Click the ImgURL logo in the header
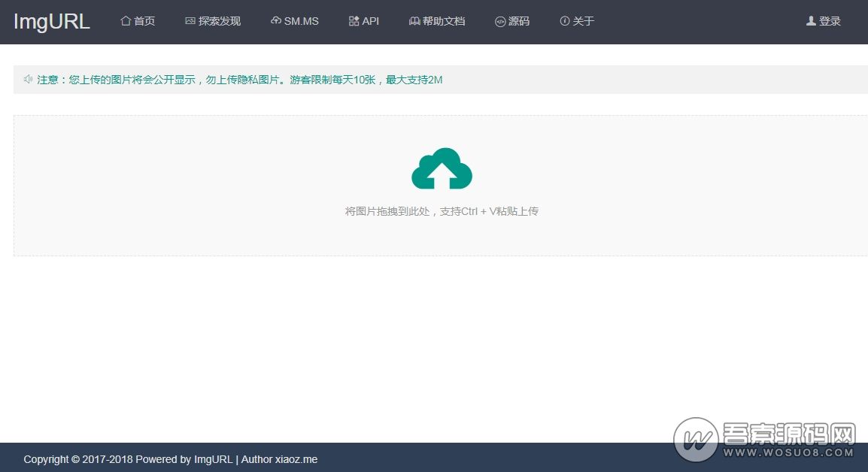 (x=51, y=23)
